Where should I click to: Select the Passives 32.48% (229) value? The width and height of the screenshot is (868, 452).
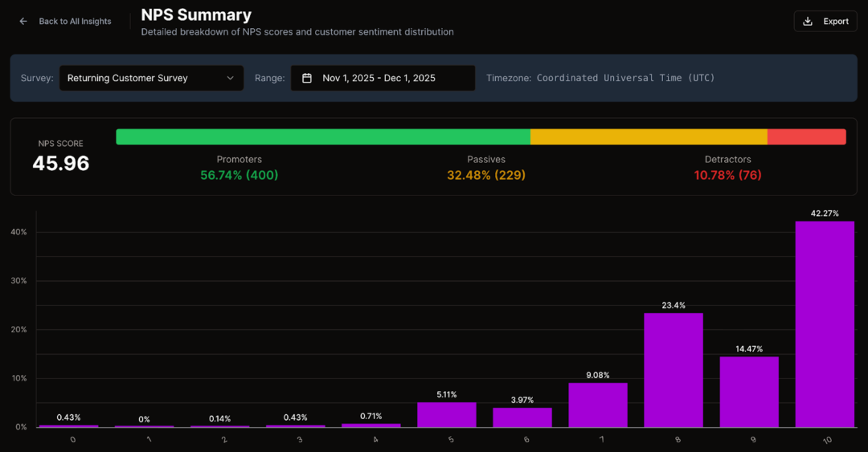pyautogui.click(x=486, y=175)
